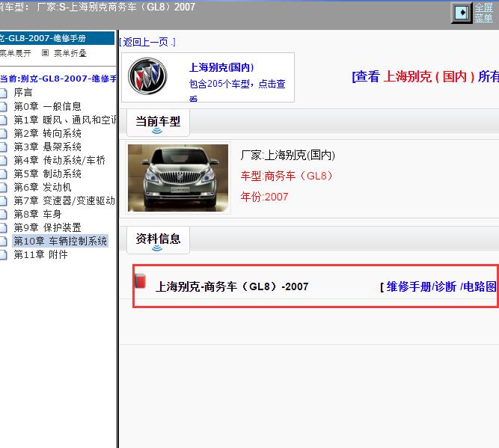Click the red book icon
This screenshot has width=499, height=448.
coord(140,280)
